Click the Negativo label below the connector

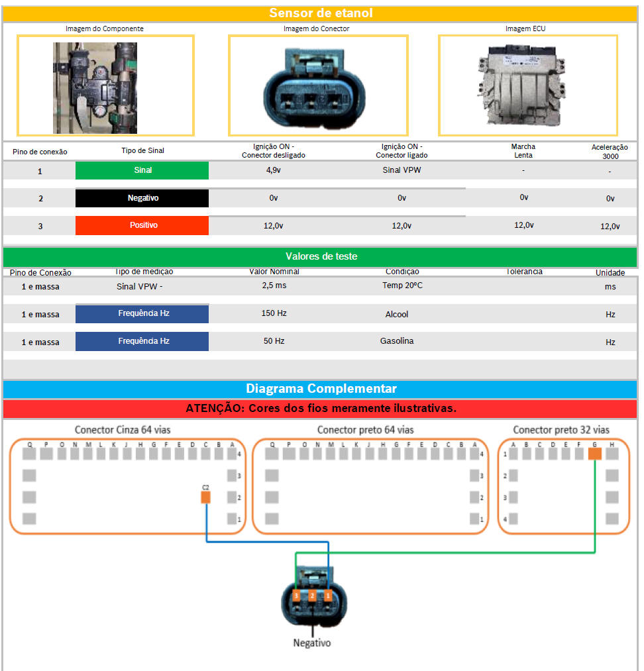(x=311, y=643)
